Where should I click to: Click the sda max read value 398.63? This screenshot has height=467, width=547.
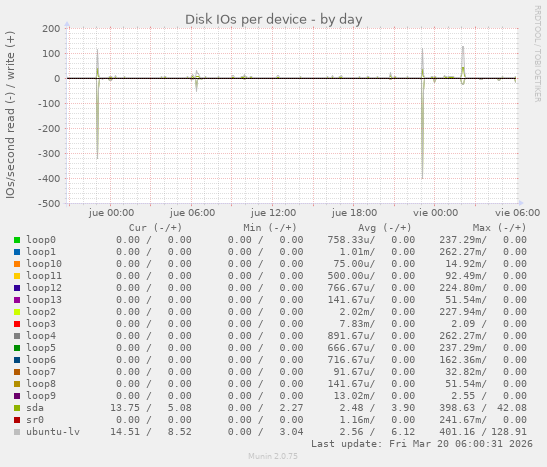click(457, 408)
